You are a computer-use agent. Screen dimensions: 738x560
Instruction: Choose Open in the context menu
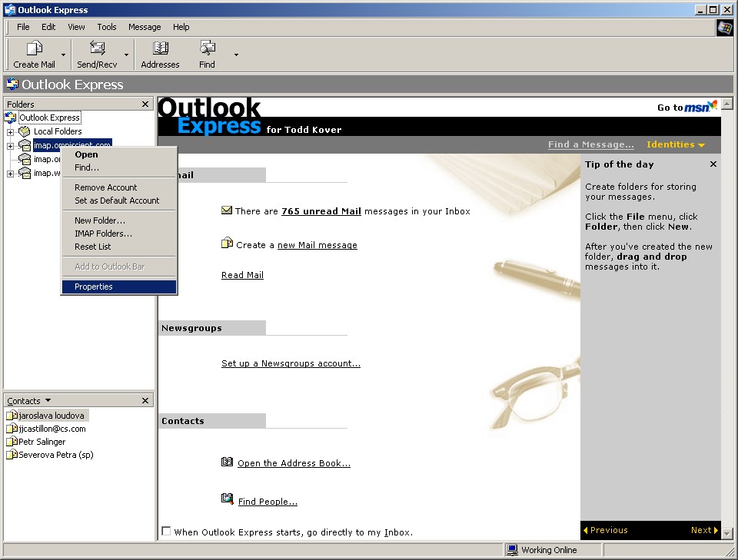pyautogui.click(x=119, y=154)
